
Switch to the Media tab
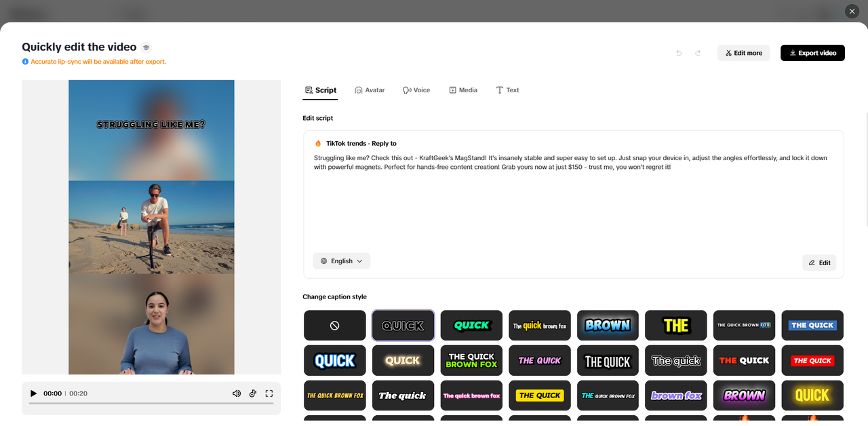pos(463,90)
